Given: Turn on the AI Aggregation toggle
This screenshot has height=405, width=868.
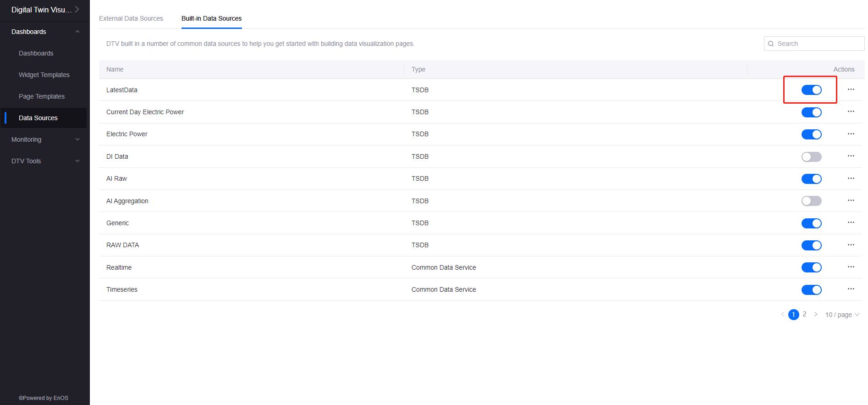Looking at the screenshot, I should tap(811, 201).
